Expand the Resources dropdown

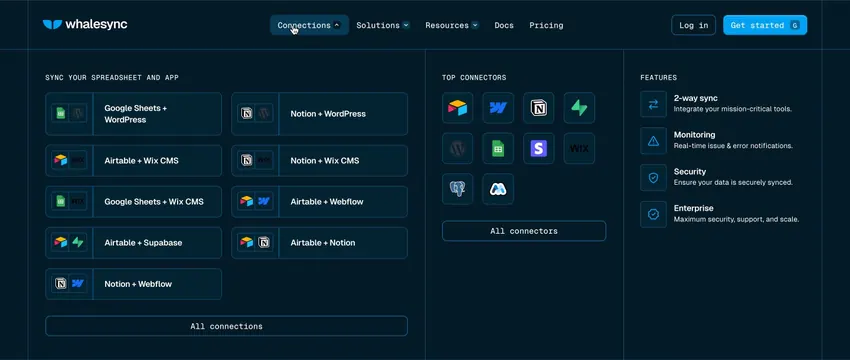[452, 25]
